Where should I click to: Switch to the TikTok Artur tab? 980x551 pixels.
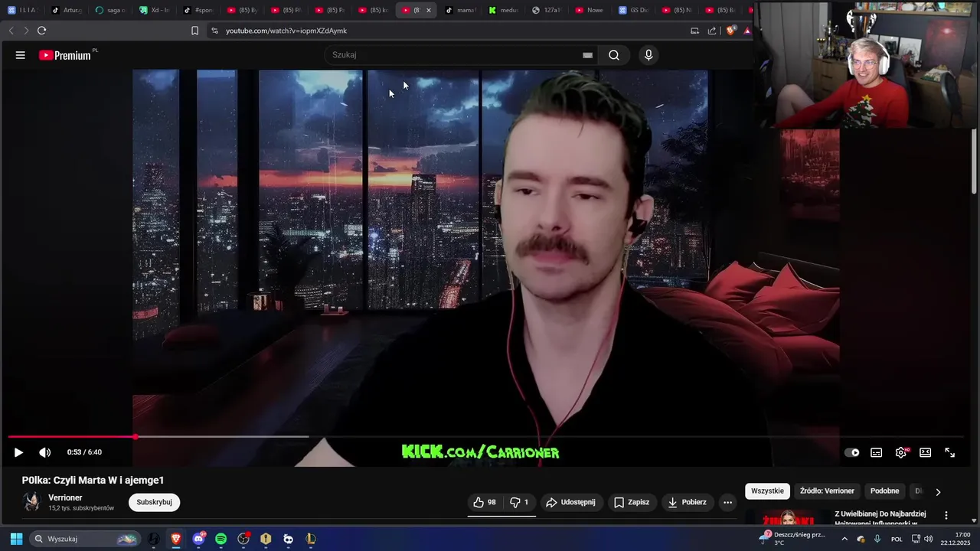(x=67, y=10)
